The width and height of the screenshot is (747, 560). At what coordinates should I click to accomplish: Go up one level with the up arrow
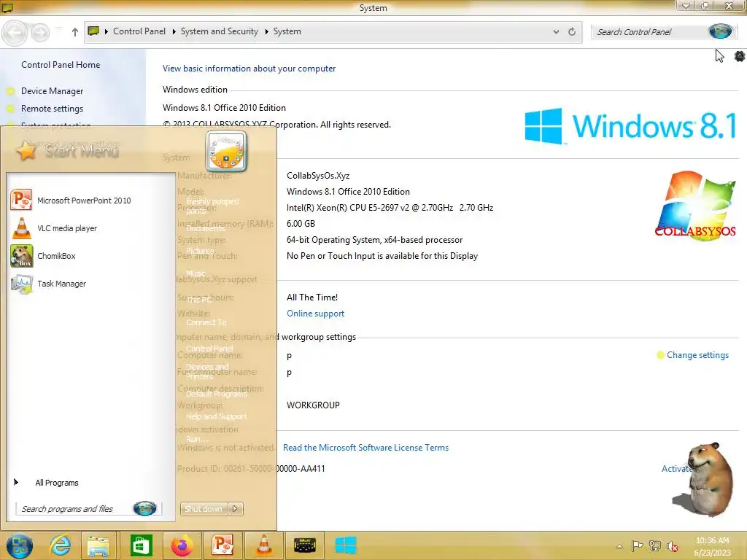[x=75, y=32]
